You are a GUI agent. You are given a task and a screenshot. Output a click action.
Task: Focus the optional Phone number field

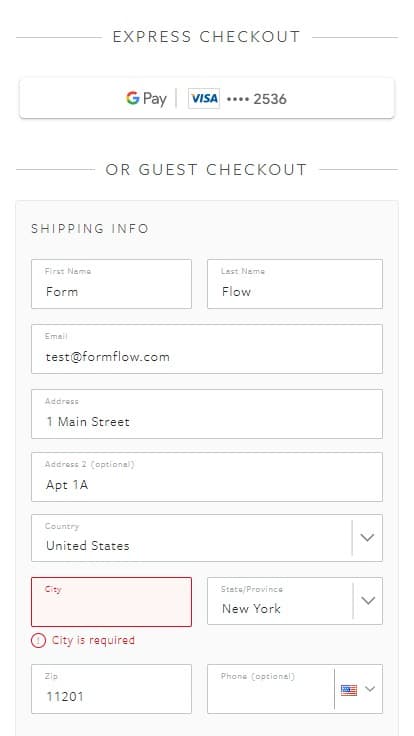pyautogui.click(x=271, y=689)
